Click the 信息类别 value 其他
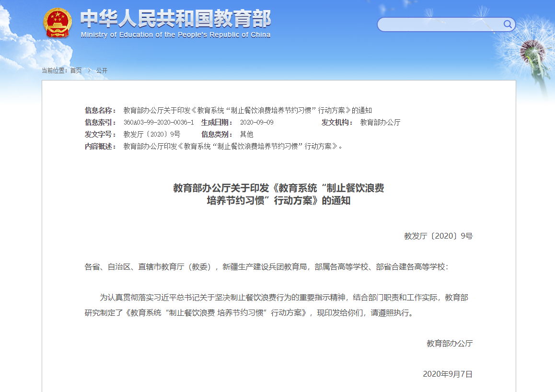The height and width of the screenshot is (392, 555). pos(247,135)
